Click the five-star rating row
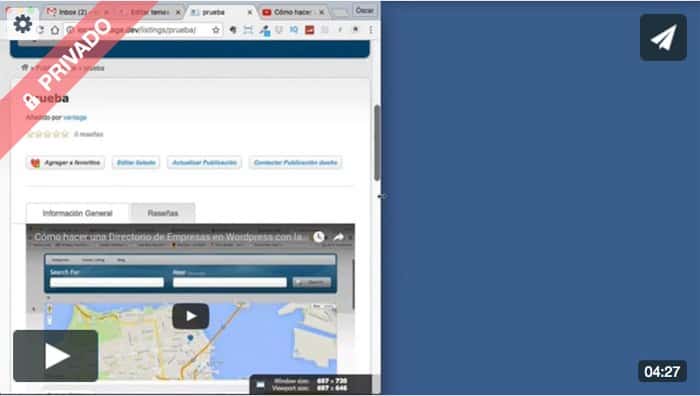Image resolution: width=700 pixels, height=396 pixels. tap(48, 134)
